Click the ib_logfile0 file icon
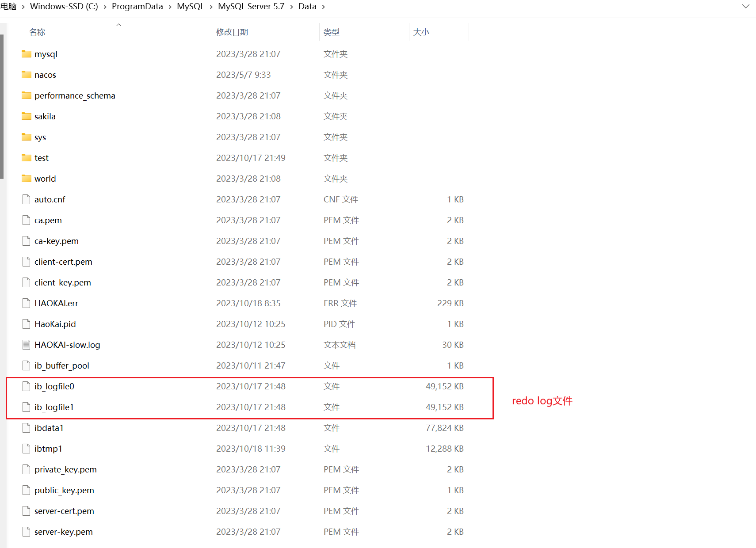This screenshot has width=756, height=548. pyautogui.click(x=27, y=386)
